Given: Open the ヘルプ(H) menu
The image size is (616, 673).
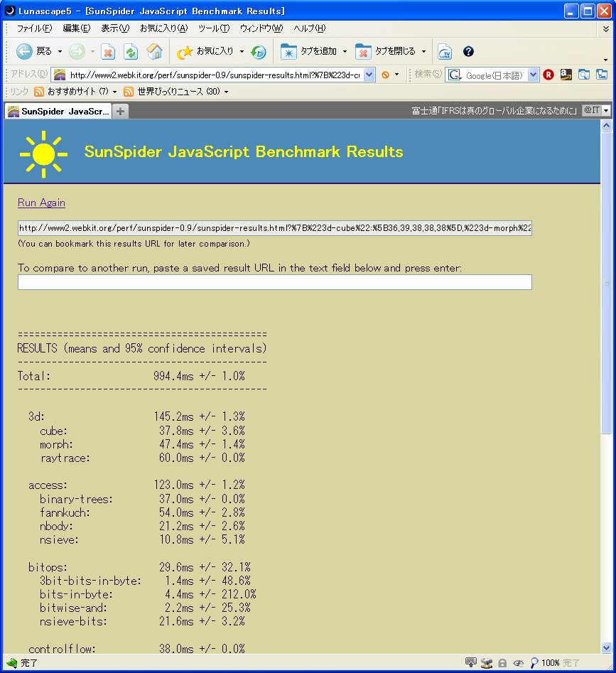Looking at the screenshot, I should pyautogui.click(x=310, y=28).
